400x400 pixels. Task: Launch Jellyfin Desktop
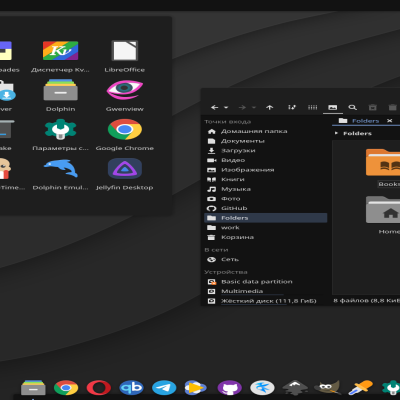(125, 174)
